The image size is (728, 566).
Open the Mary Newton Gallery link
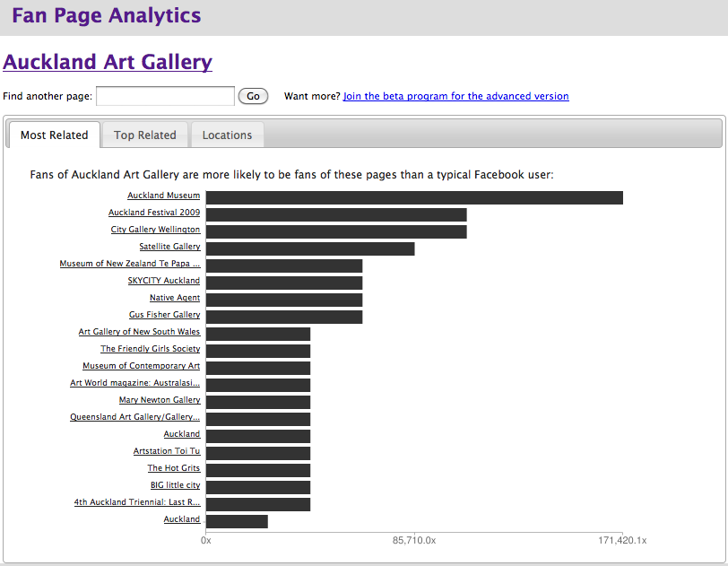pos(160,400)
